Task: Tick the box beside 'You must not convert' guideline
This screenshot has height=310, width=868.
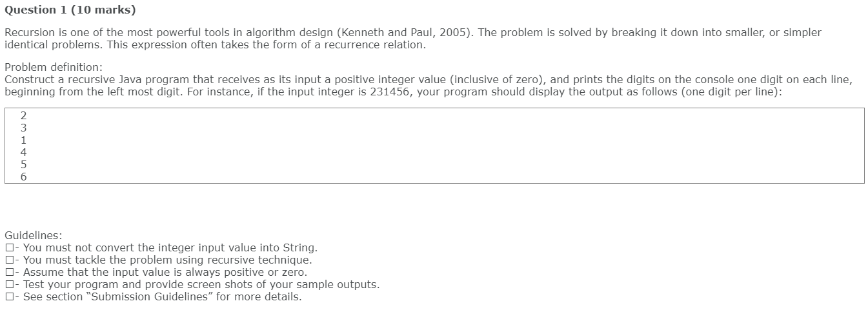Action: 8,248
